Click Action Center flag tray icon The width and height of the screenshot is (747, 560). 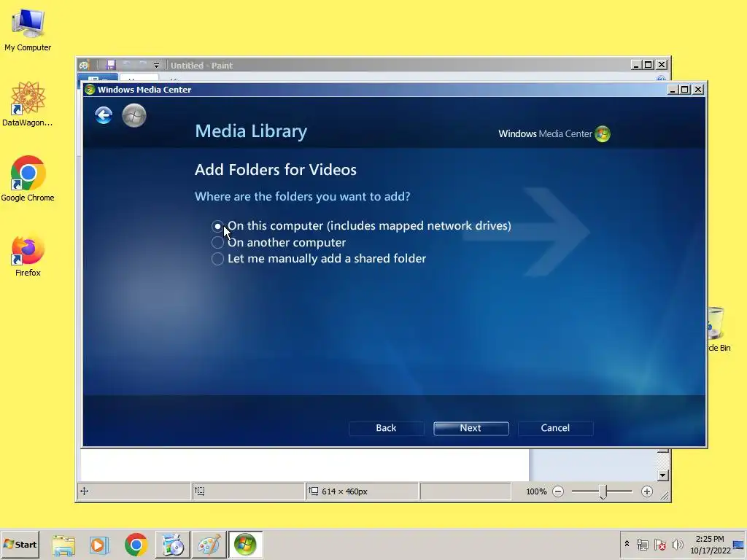[659, 544]
